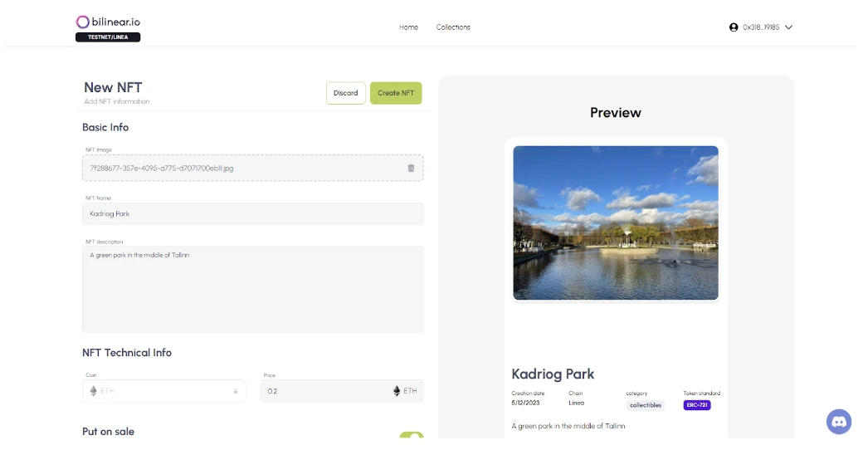This screenshot has width=868, height=450.
Task: Click the ETH icon in Price field
Action: 397,391
